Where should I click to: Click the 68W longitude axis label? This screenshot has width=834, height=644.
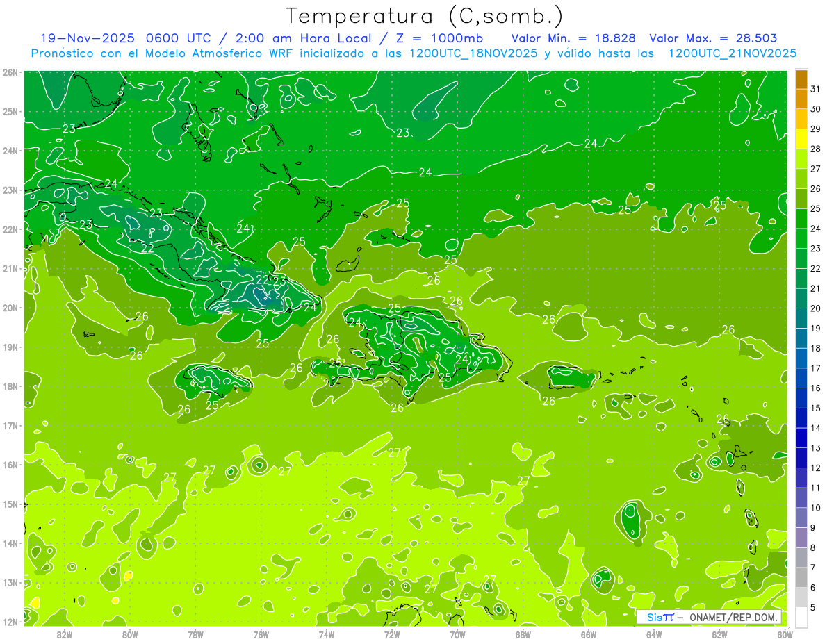click(523, 634)
